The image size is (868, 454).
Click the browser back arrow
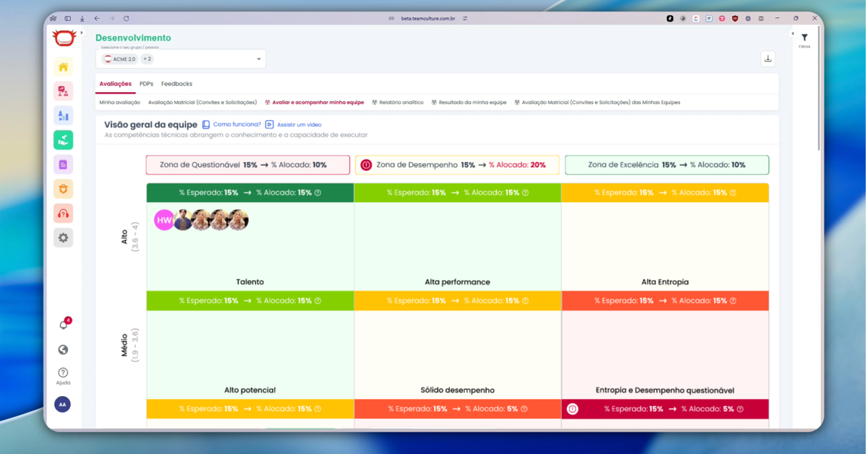coord(97,18)
